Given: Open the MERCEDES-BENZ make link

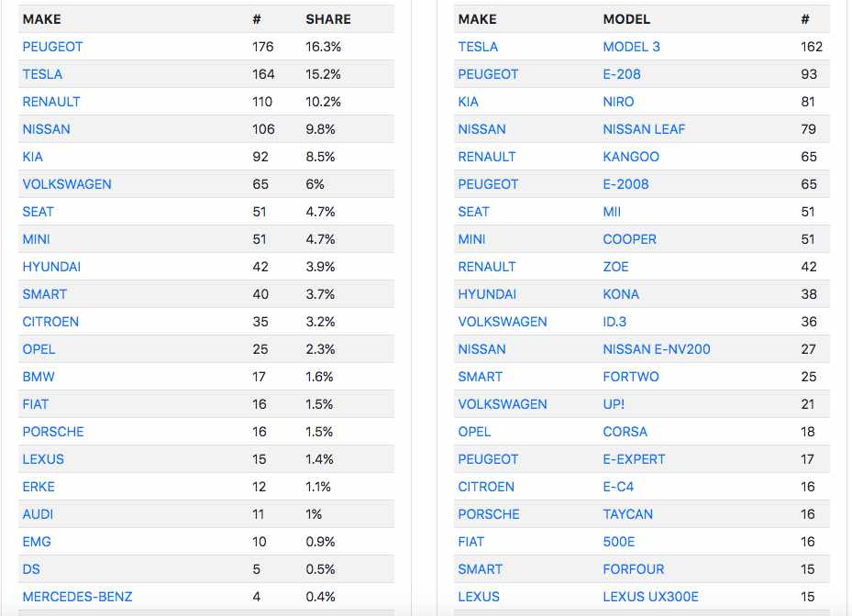Looking at the screenshot, I should [77, 597].
